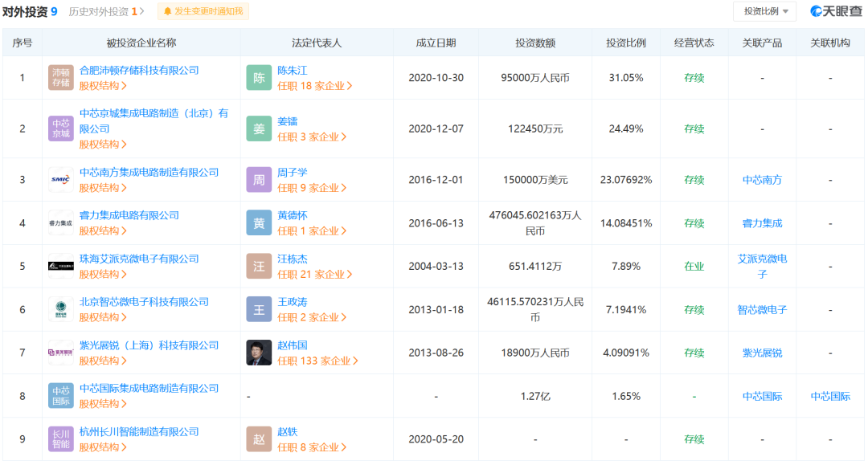
Task: Click the 长川智能 purple logo icon
Action: point(61,439)
